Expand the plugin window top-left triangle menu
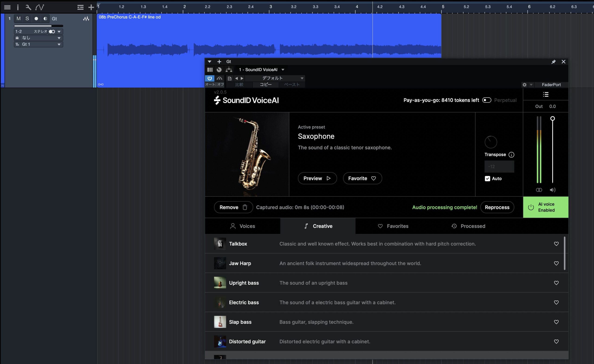Screen dimensions: 594x364 [x=209, y=62]
